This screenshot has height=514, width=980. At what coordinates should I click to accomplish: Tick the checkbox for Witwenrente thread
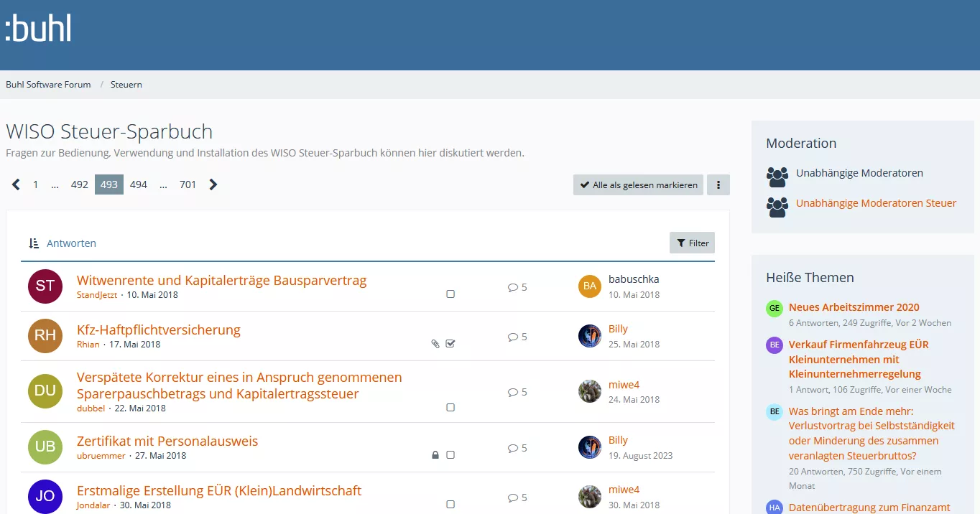click(450, 294)
